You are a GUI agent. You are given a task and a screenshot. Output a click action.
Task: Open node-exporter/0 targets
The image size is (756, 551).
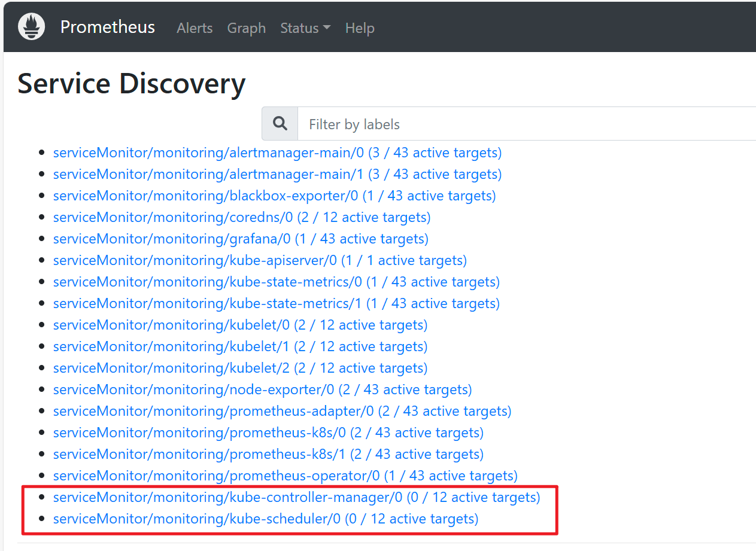[262, 389]
